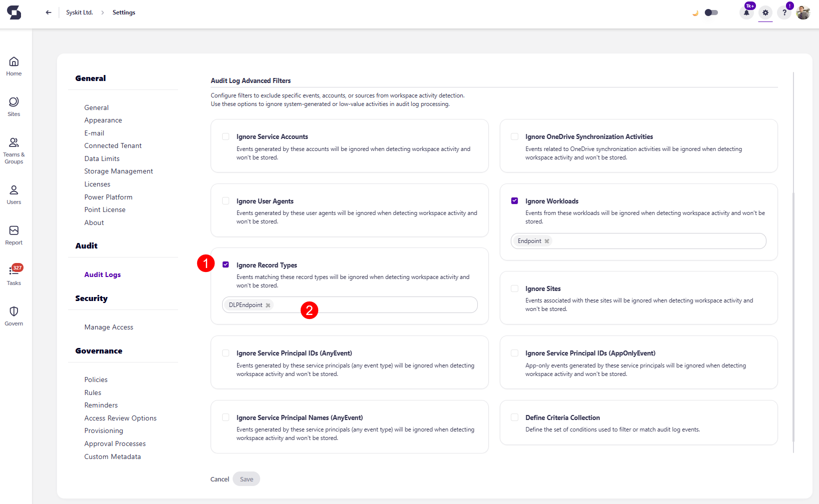The image size is (819, 504).
Task: Open the help menu
Action: 784,12
